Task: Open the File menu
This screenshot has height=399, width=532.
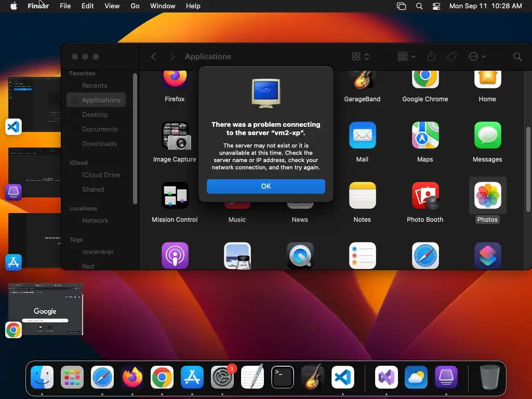Action: (x=65, y=6)
